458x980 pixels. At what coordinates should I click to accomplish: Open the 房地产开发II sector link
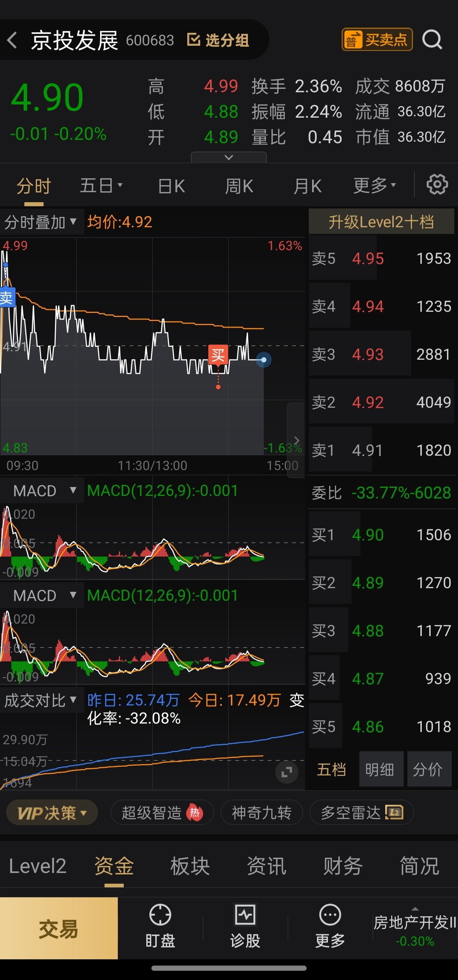pyautogui.click(x=415, y=929)
